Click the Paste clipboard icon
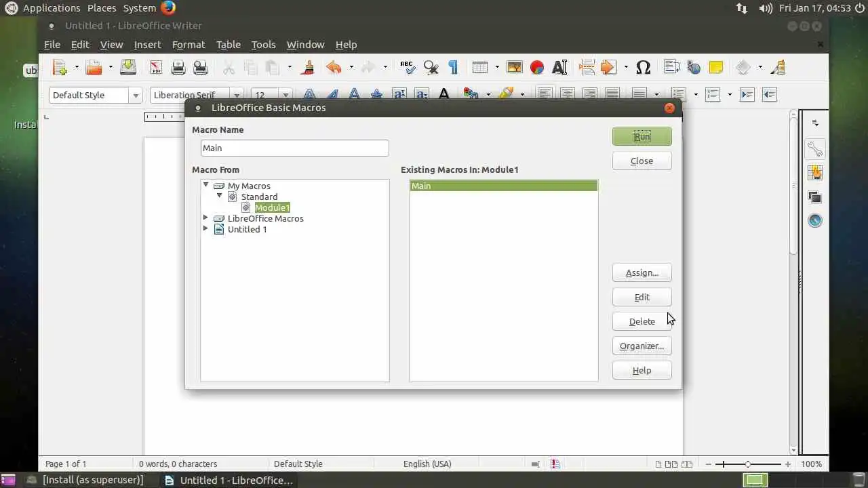Screen dimensions: 868x488 coord(273,67)
